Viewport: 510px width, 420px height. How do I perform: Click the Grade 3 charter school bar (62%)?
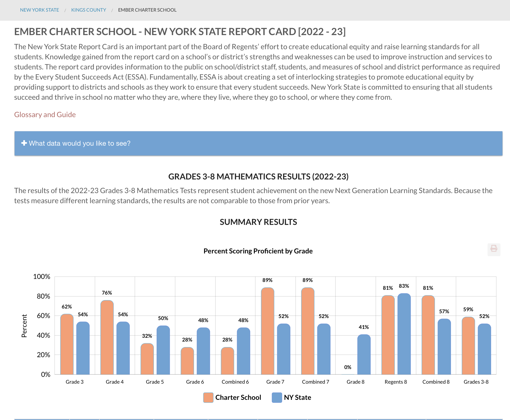coord(67,344)
